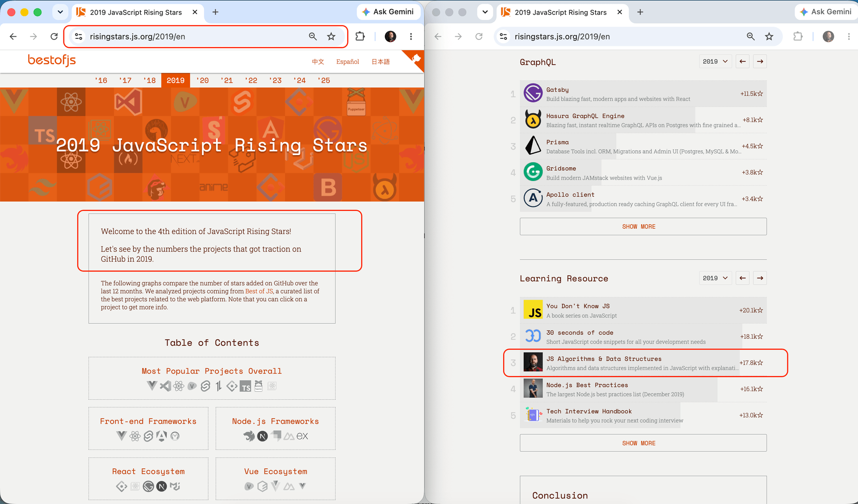The width and height of the screenshot is (858, 504).
Task: Click the Apollo client logo
Action: [533, 198]
